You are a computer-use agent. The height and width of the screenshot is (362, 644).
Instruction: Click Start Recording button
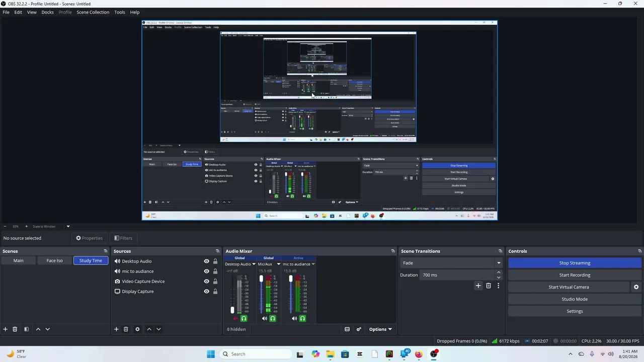(x=575, y=275)
